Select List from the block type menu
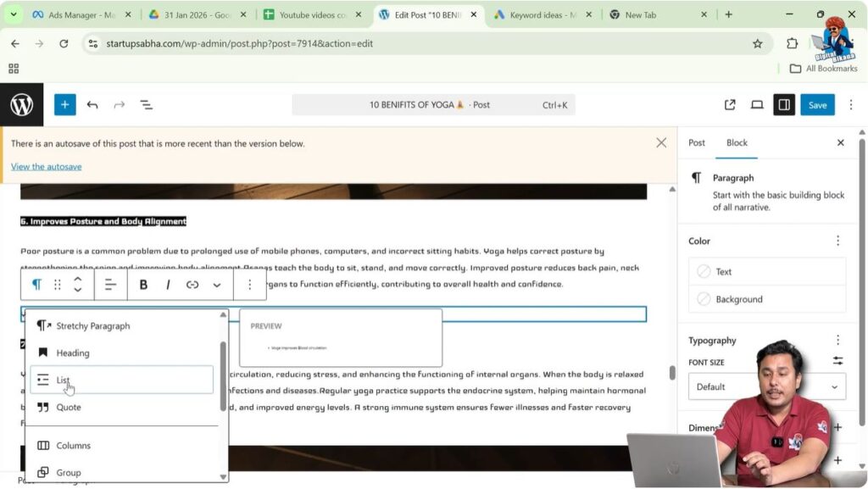868x489 pixels. pyautogui.click(x=63, y=380)
